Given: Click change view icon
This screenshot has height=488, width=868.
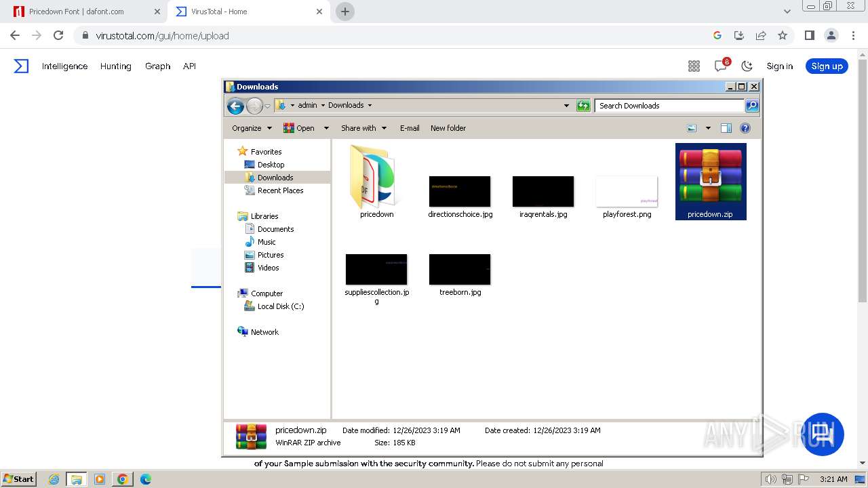Looking at the screenshot, I should 692,128.
